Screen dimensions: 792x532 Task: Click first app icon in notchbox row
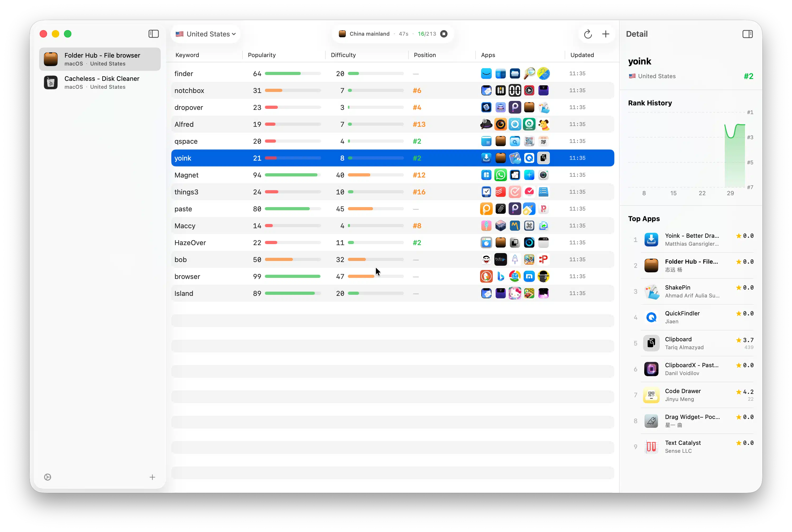pos(486,91)
